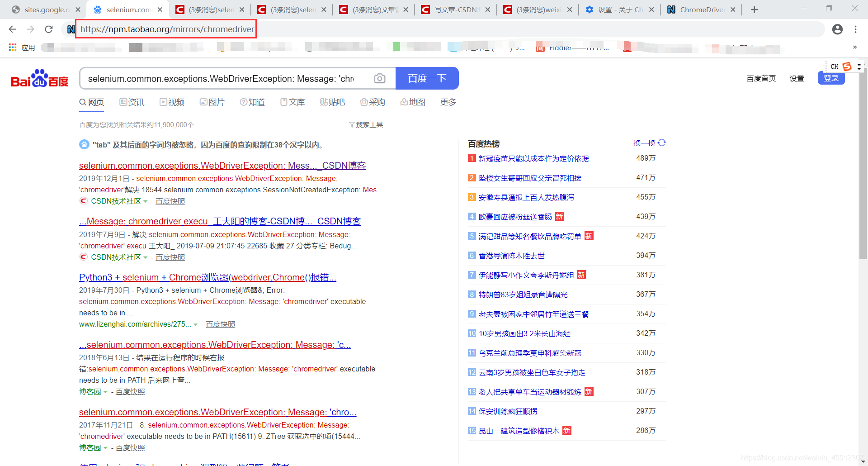
Task: Expand dropdown beside second 博客园 source
Action: (105, 448)
